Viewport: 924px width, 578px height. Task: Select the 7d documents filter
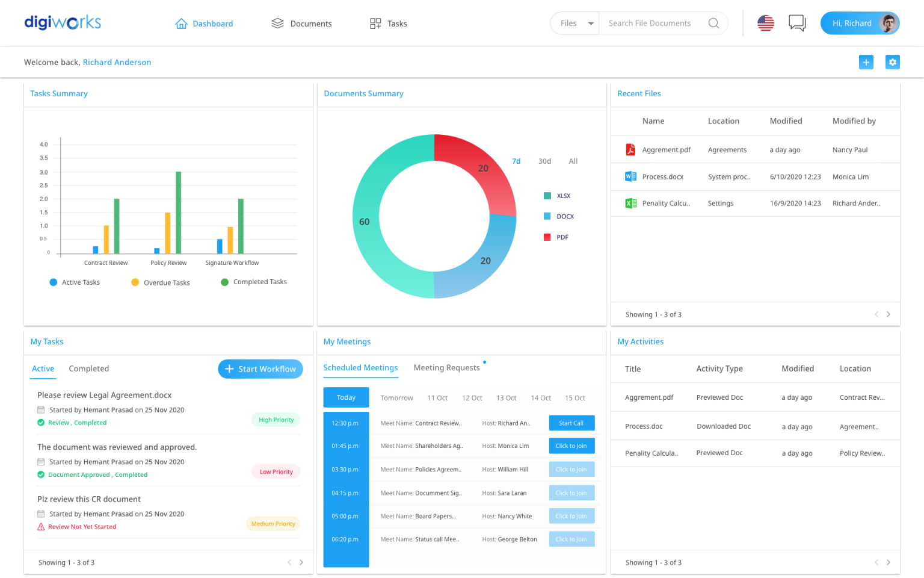click(516, 161)
